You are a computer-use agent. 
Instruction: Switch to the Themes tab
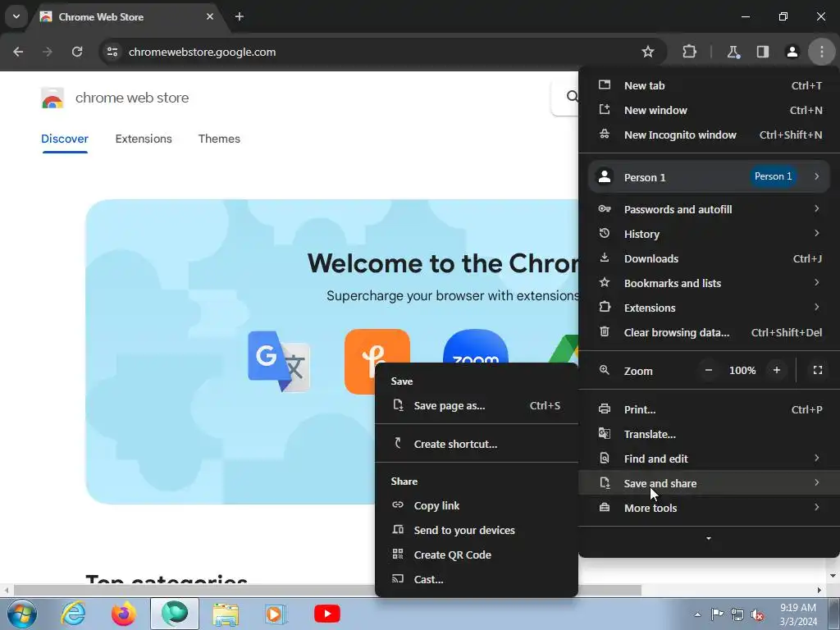point(219,139)
